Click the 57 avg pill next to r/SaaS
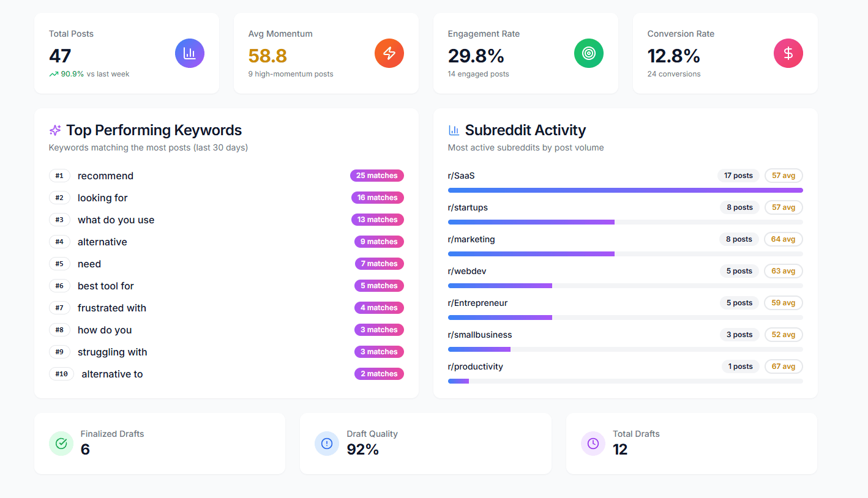Image resolution: width=868 pixels, height=498 pixels. 784,176
